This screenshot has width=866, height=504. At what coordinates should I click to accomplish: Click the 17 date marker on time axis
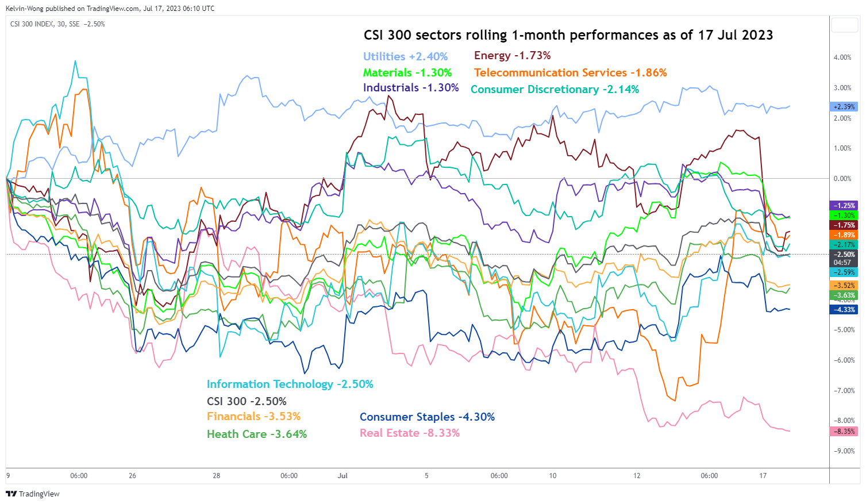[x=763, y=476]
